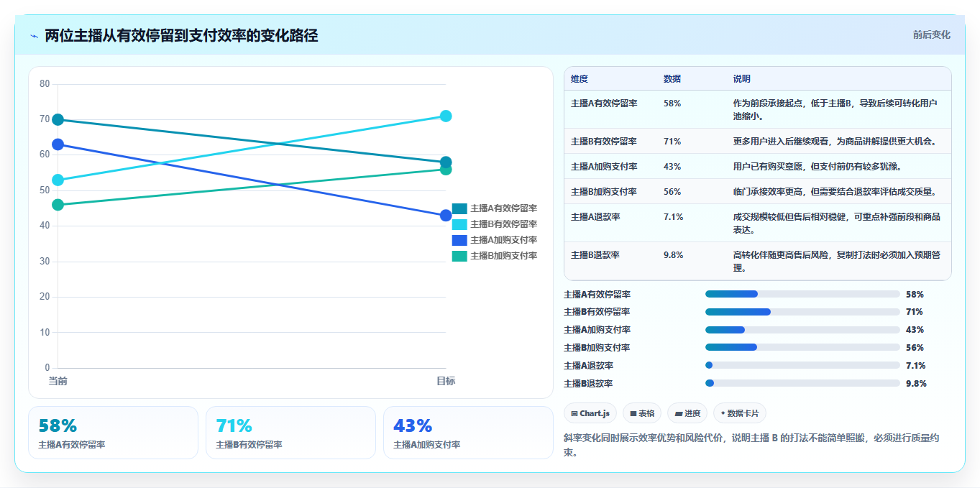
Task: Click the dark teal chart point at 目标 (58)
Action: click(x=446, y=162)
